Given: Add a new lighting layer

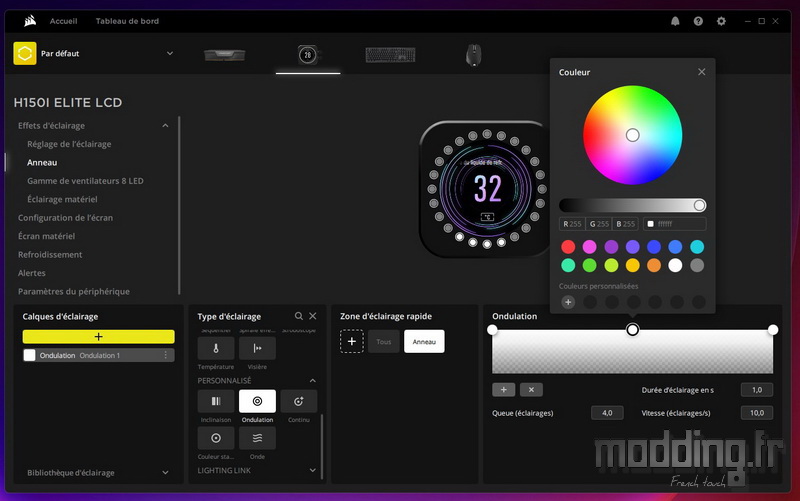Looking at the screenshot, I should pyautogui.click(x=98, y=336).
